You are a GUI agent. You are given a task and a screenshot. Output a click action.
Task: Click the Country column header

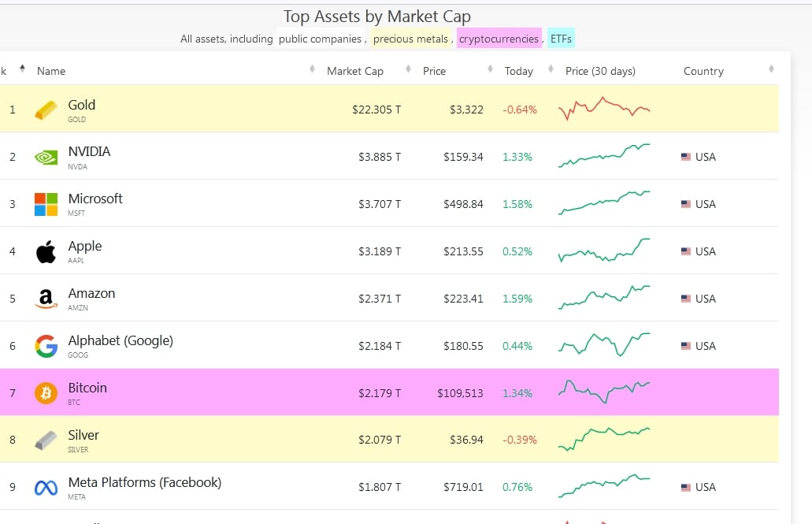(x=703, y=71)
